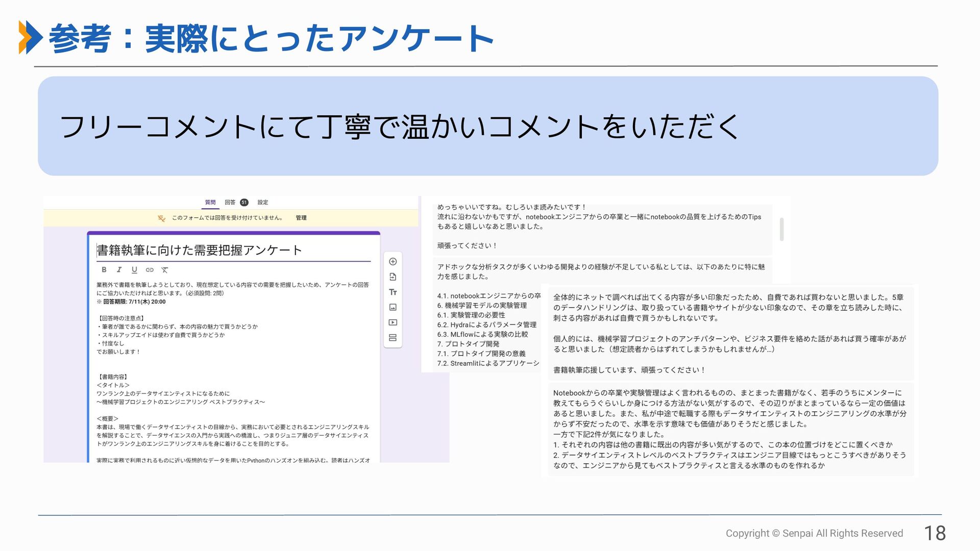Click the Bold formatting icon

pos(104,270)
